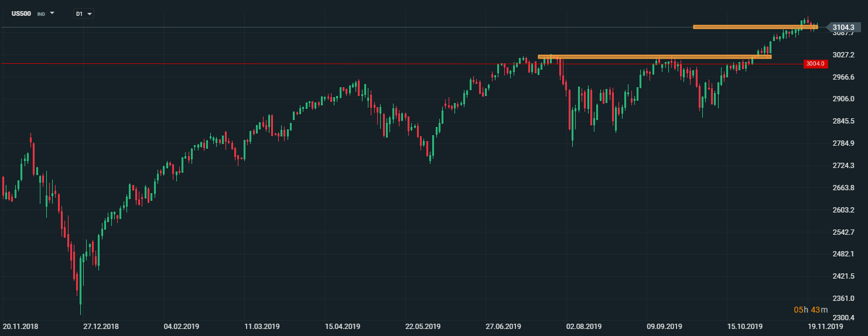868x336 pixels.
Task: Click the 2663.8 price scale value
Action: (x=843, y=188)
